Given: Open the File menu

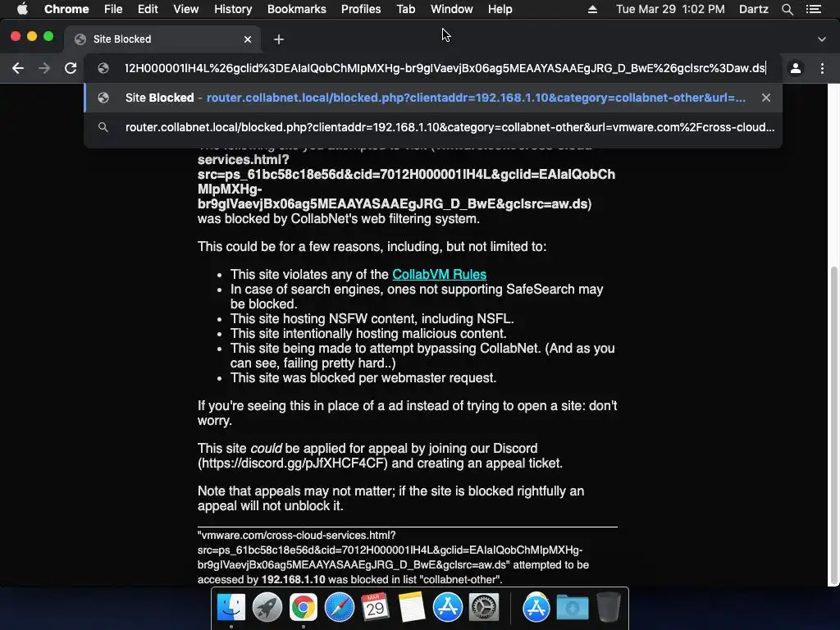Looking at the screenshot, I should (x=113, y=9).
